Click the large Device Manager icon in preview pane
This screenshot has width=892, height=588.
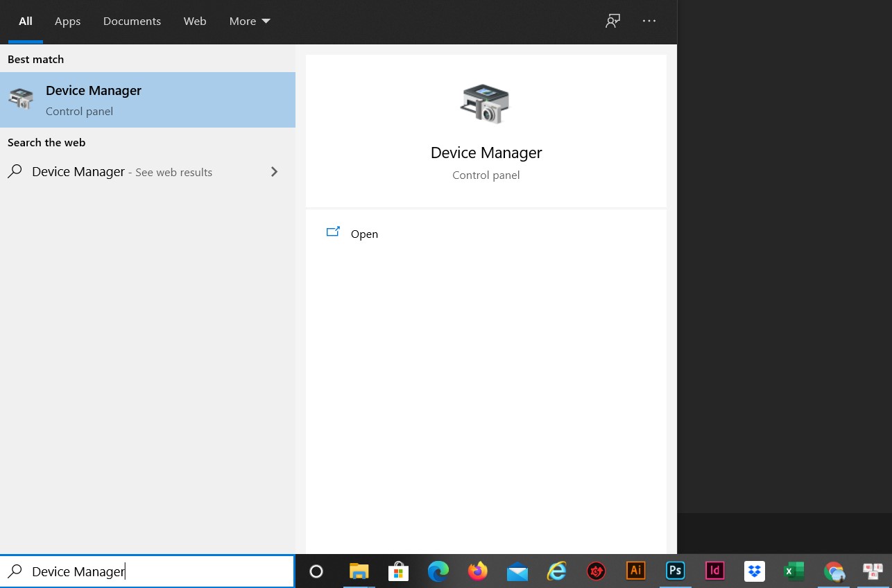[486, 104]
